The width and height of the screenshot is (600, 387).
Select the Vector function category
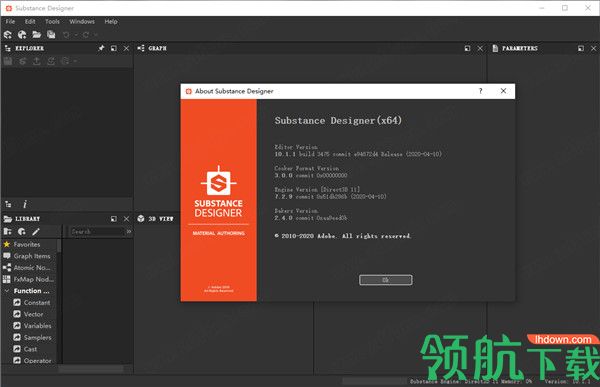point(33,314)
